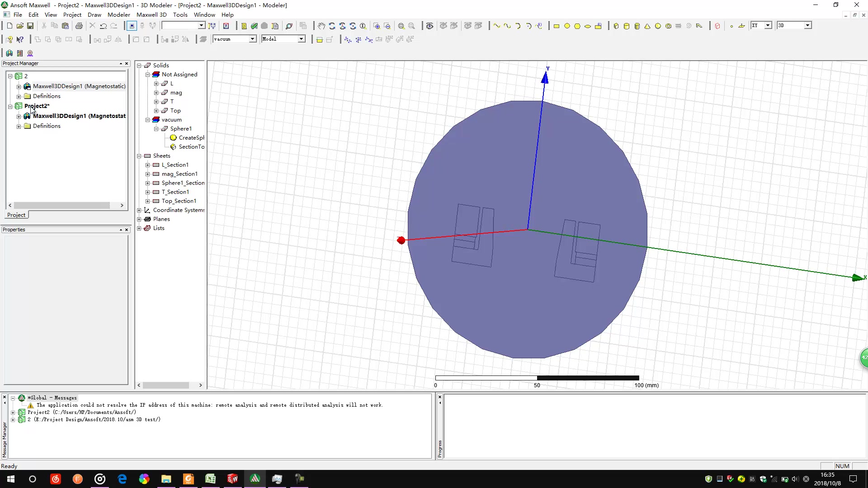Select Sphere1 in the model tree
This screenshot has height=488, width=868.
181,129
